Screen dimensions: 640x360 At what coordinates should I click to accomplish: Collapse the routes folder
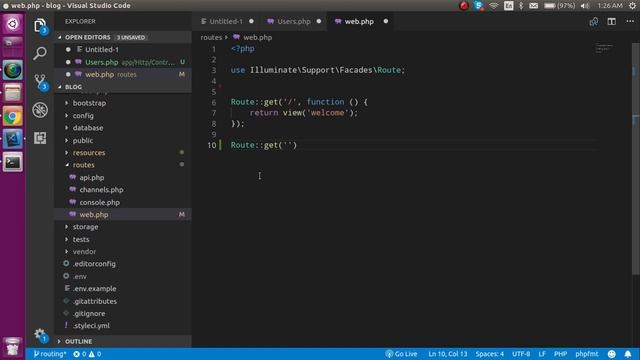[123, 165]
